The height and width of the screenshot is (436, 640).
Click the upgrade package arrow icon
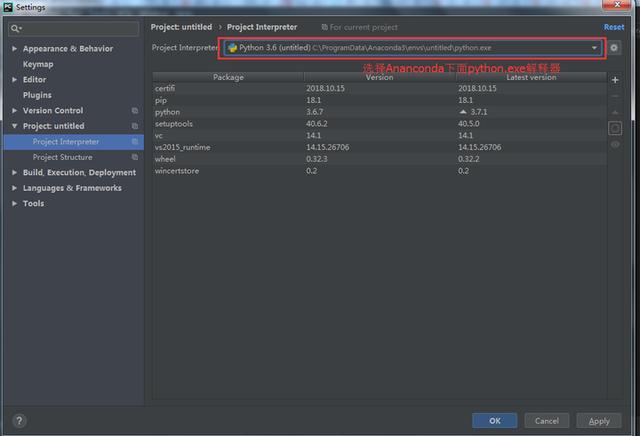[x=614, y=112]
